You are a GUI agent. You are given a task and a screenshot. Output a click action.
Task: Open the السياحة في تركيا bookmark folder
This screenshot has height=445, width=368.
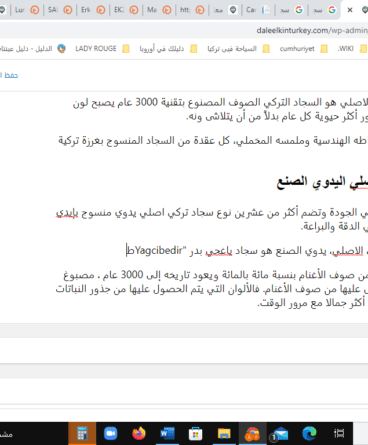238,49
